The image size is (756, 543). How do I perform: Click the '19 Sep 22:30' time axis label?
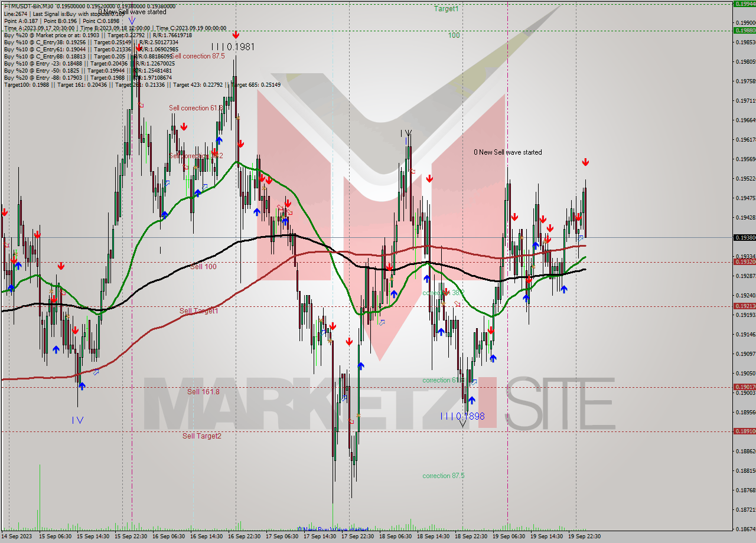585,537
